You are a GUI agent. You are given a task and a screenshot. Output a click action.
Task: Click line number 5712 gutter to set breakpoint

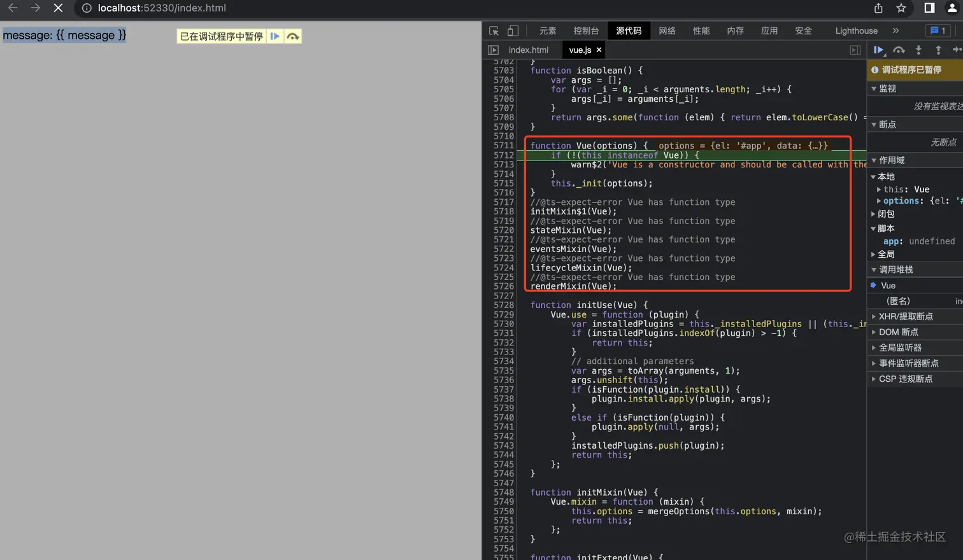coord(503,155)
